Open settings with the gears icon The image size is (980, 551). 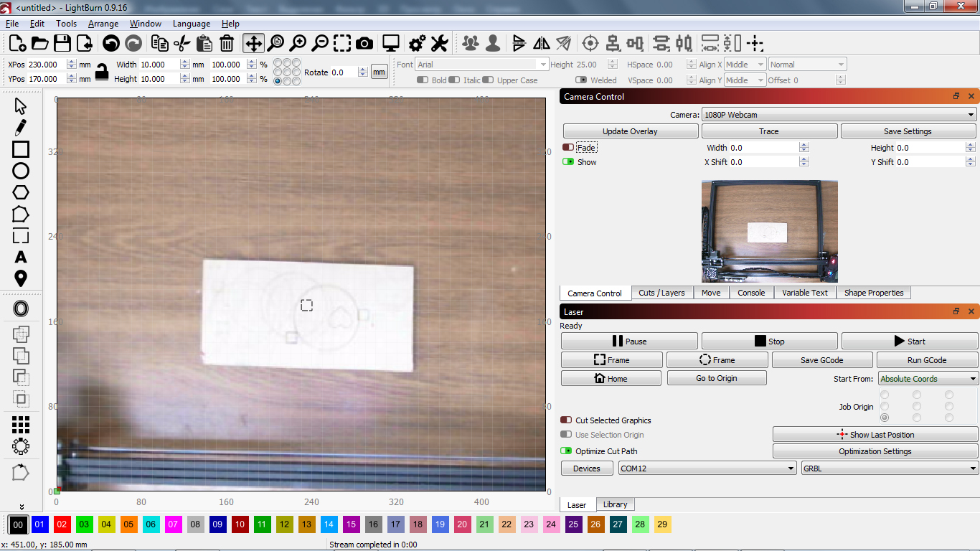(x=418, y=44)
